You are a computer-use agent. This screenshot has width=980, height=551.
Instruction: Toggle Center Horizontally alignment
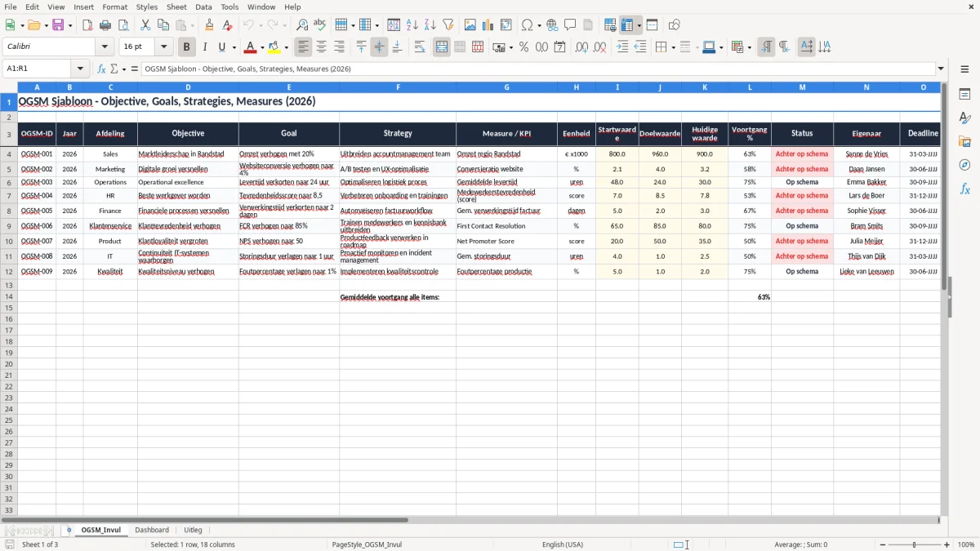(321, 47)
